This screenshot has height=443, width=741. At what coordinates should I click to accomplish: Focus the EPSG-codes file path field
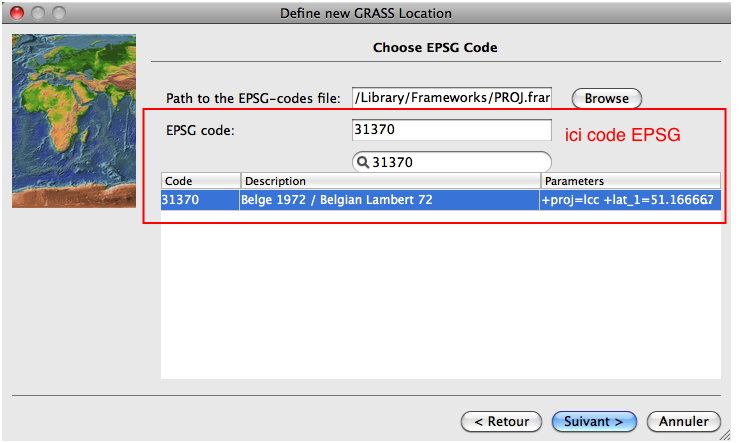pos(451,97)
